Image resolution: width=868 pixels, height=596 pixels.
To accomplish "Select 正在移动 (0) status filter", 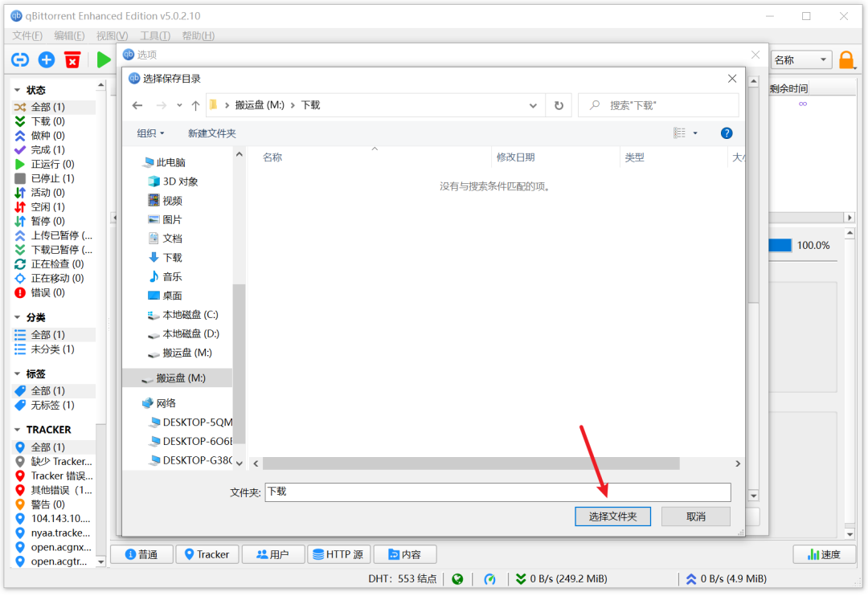I will point(57,279).
